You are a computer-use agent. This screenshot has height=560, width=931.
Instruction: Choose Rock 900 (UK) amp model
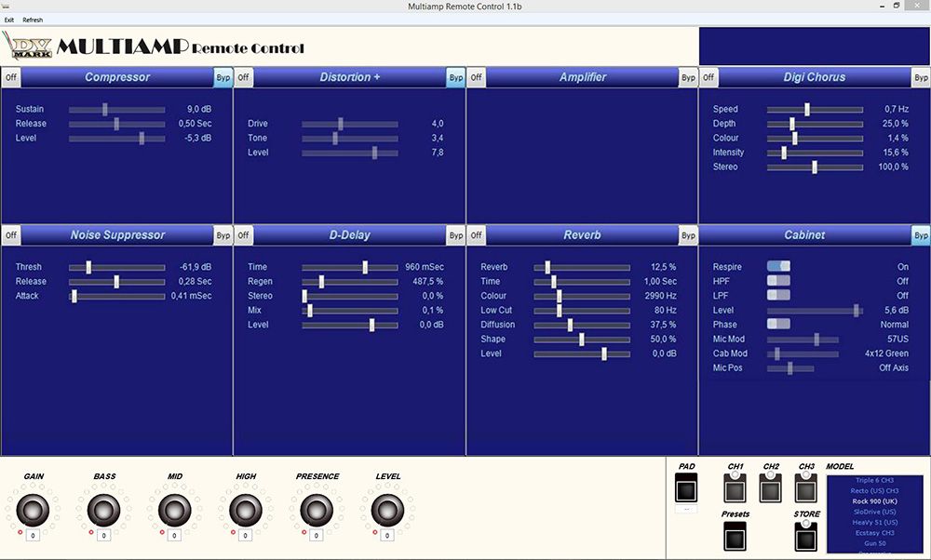tap(874, 501)
